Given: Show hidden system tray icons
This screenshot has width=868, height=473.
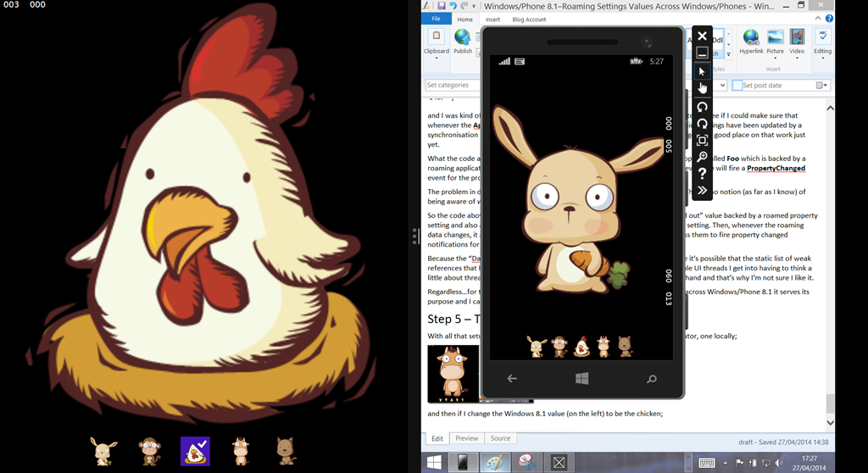Looking at the screenshot, I should coord(726,463).
